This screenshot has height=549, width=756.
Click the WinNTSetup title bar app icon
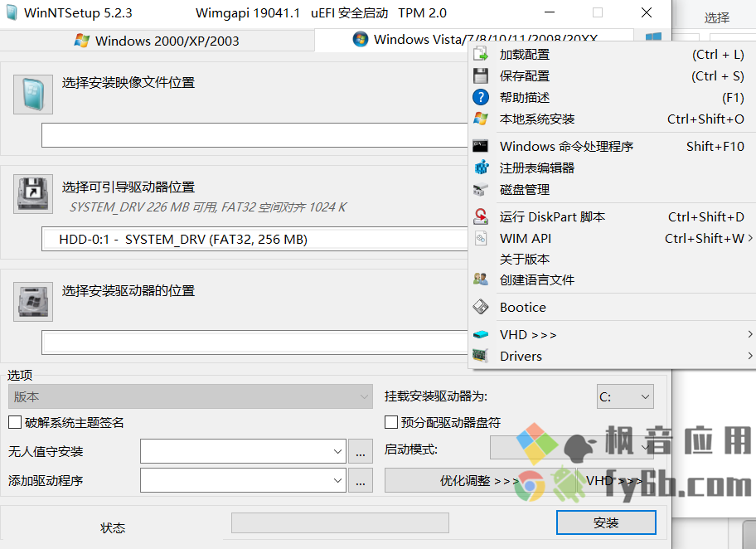(12, 12)
